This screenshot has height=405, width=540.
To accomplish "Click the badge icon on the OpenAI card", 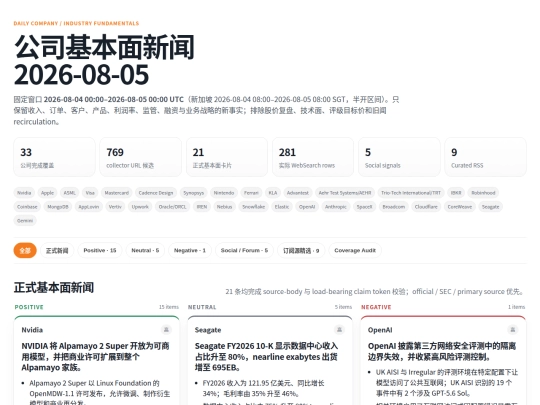I will [512, 330].
